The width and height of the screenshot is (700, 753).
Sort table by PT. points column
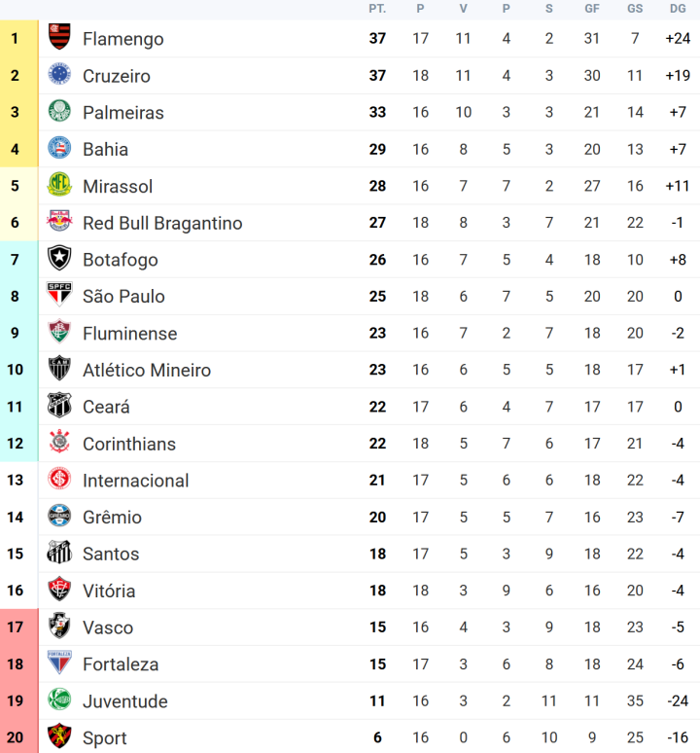(377, 9)
